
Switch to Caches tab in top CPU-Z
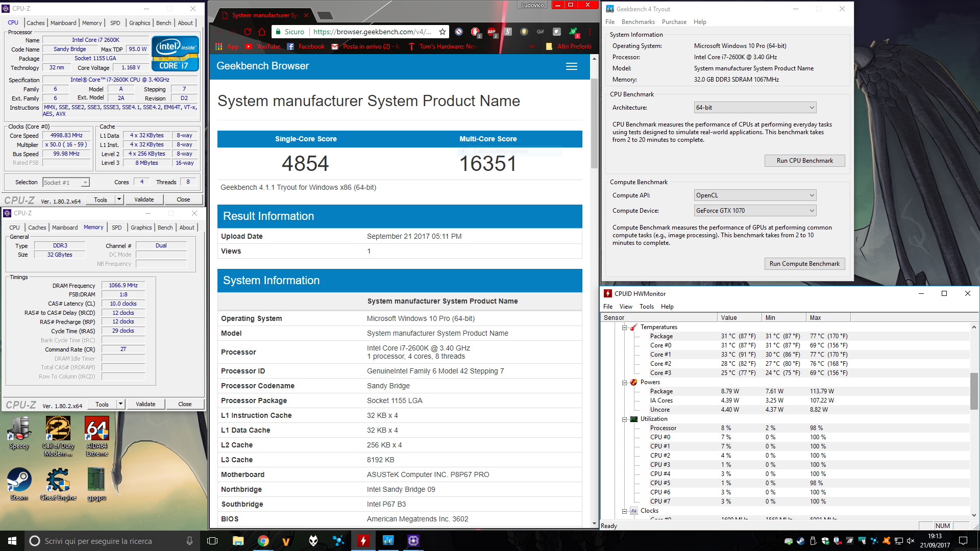coord(36,23)
